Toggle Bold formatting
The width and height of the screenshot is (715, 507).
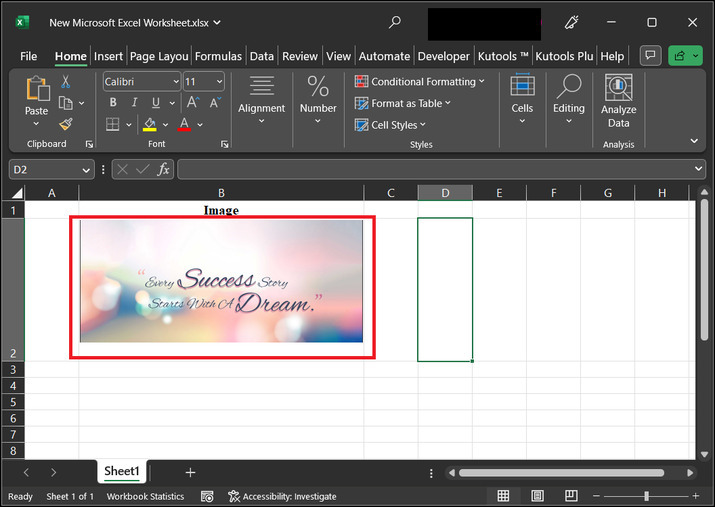[x=113, y=103]
